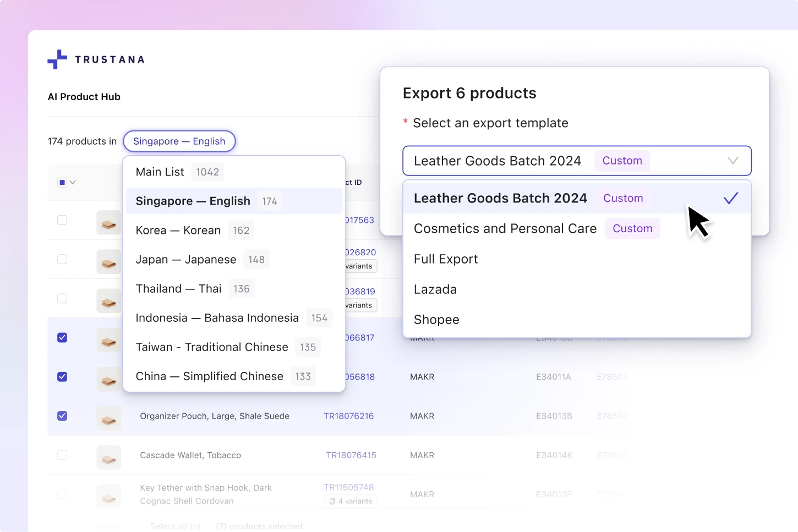This screenshot has height=532, width=798.
Task: Click the checkmark on Leather Goods Batch 2024
Action: 731,198
